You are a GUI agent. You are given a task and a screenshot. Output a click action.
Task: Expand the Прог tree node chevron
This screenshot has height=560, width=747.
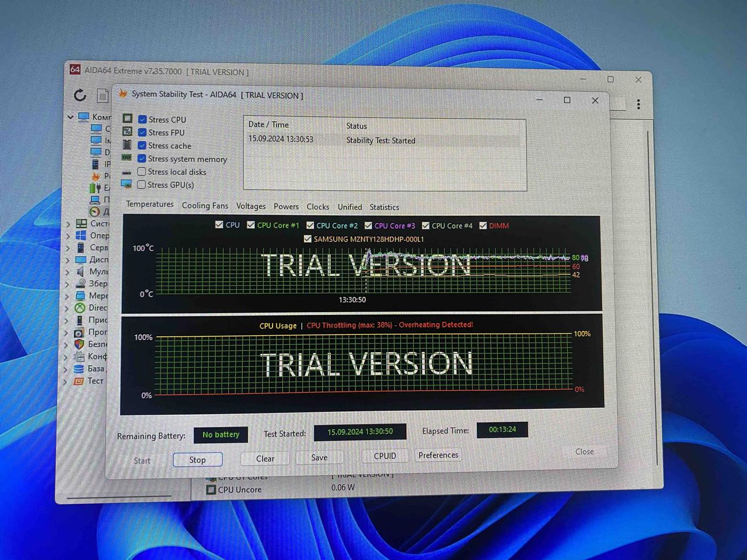pyautogui.click(x=66, y=332)
